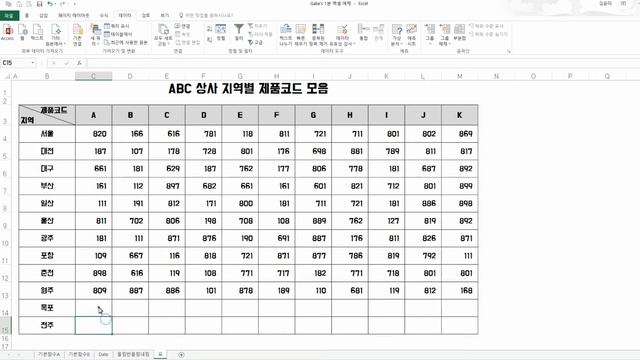Click the 전주 row label cell
Viewport: 640px width, 360px height.
click(47, 326)
